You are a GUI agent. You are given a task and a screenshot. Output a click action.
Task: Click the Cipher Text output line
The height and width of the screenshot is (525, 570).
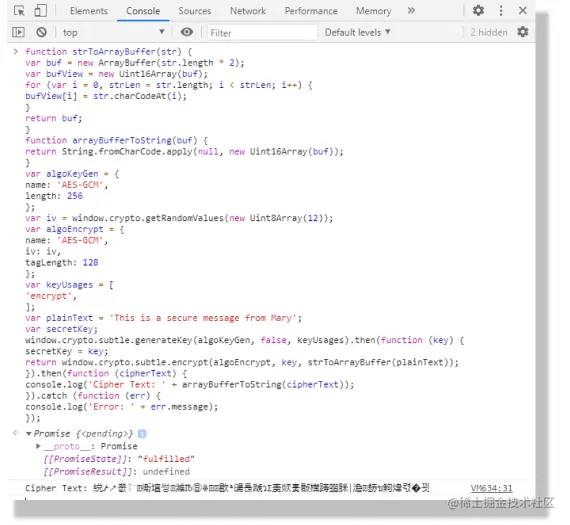[227, 488]
